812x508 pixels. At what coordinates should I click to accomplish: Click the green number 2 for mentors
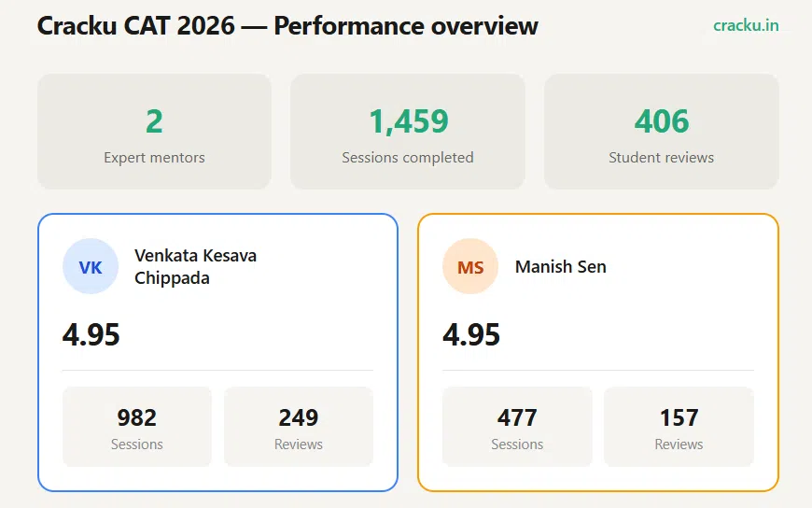(154, 121)
